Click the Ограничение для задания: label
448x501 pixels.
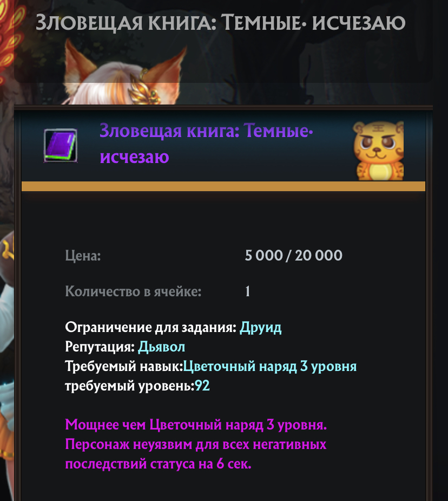click(x=151, y=328)
